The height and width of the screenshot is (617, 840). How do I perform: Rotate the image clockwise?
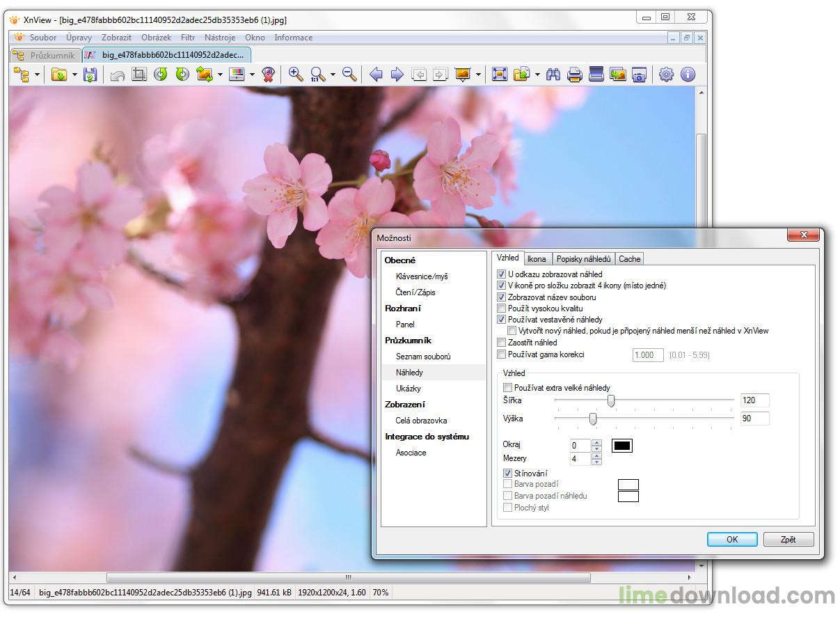(x=182, y=74)
